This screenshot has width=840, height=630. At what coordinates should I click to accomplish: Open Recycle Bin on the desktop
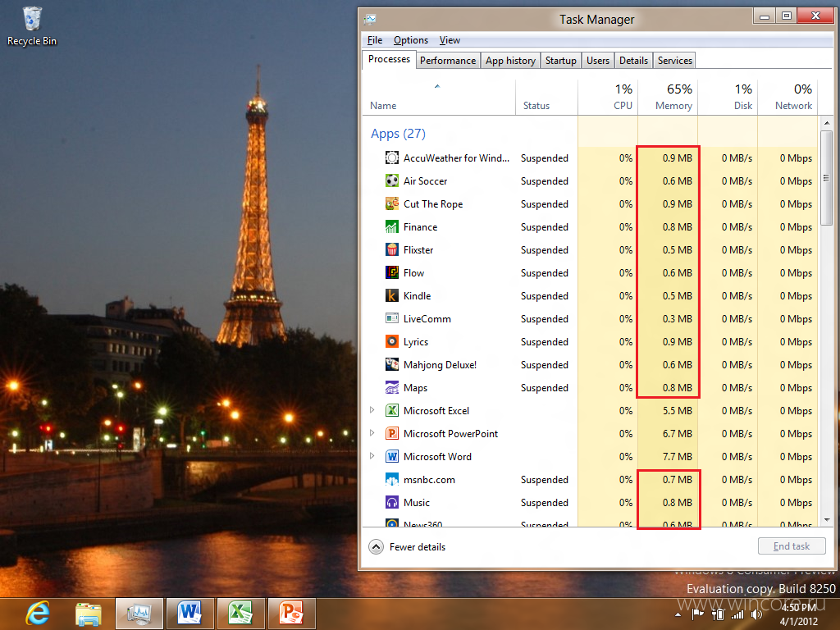click(x=32, y=26)
